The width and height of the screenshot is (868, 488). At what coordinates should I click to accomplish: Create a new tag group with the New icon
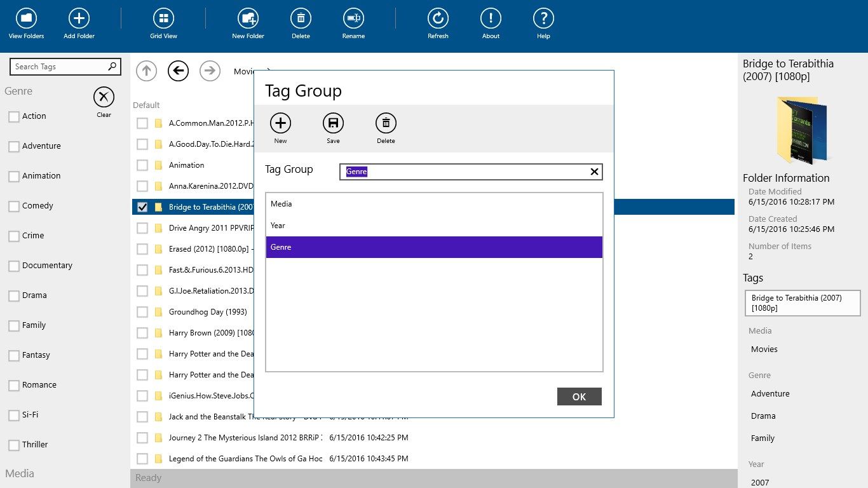pyautogui.click(x=280, y=123)
